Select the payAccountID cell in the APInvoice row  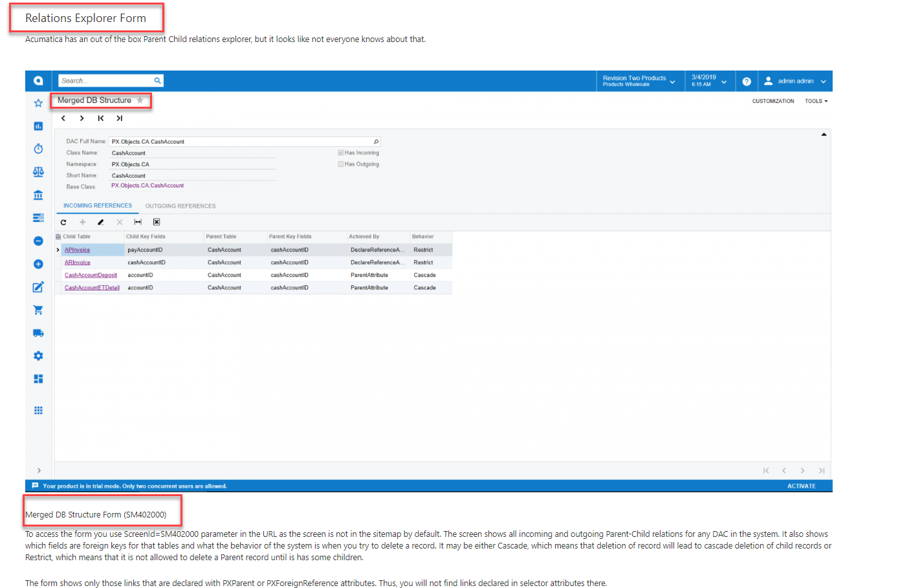(164, 250)
